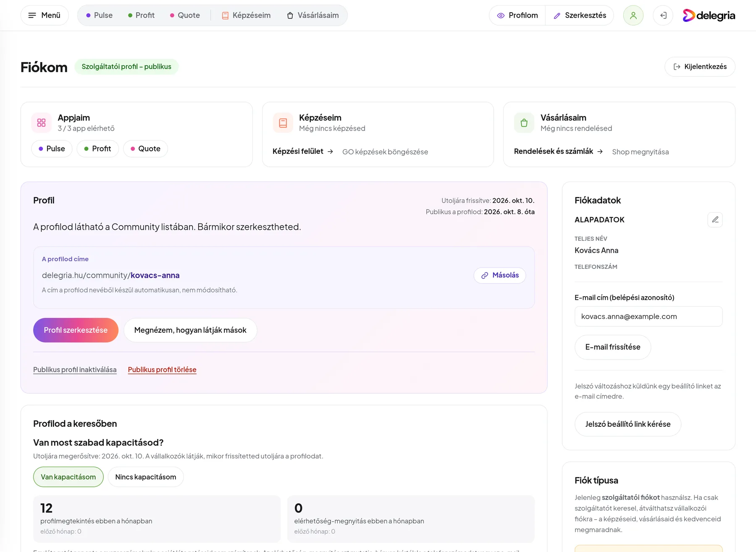Click the TELEFONSZÁM label
This screenshot has width=756, height=552.
tap(596, 267)
